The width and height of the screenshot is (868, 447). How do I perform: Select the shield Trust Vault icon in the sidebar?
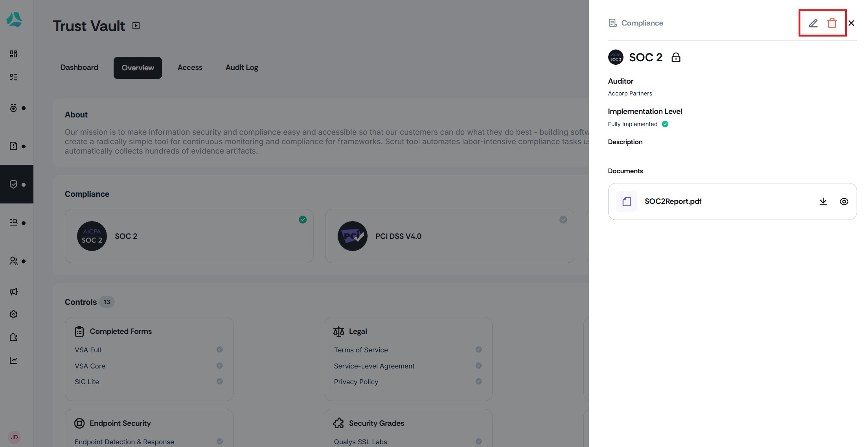click(13, 184)
